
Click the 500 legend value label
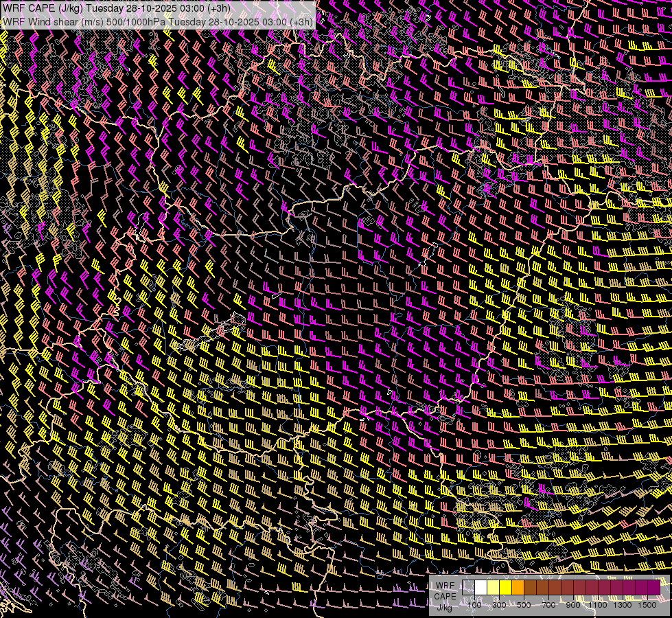click(x=524, y=605)
